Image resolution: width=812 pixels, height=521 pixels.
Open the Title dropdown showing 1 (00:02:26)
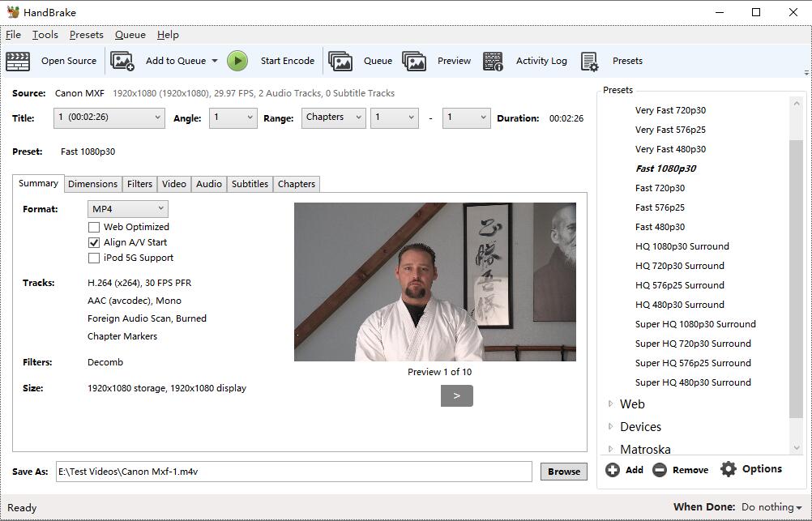click(x=109, y=117)
